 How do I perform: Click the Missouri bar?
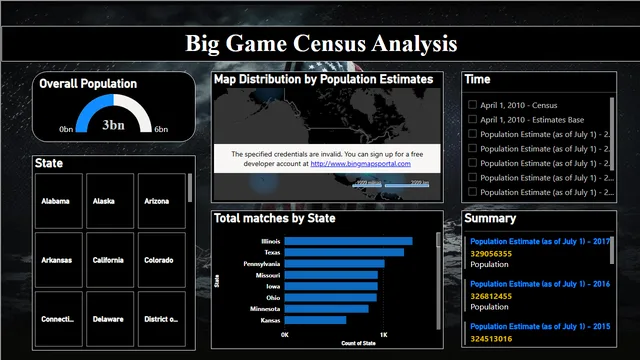tap(331, 275)
